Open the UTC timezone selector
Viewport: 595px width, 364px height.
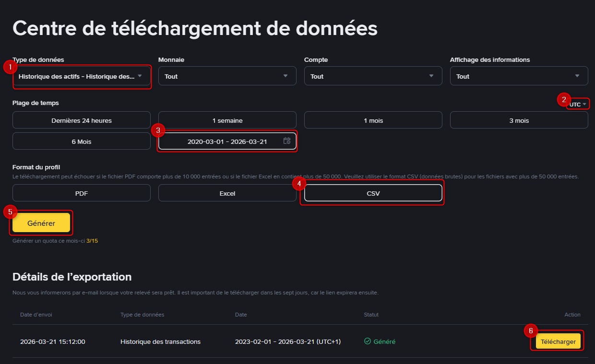coord(578,103)
